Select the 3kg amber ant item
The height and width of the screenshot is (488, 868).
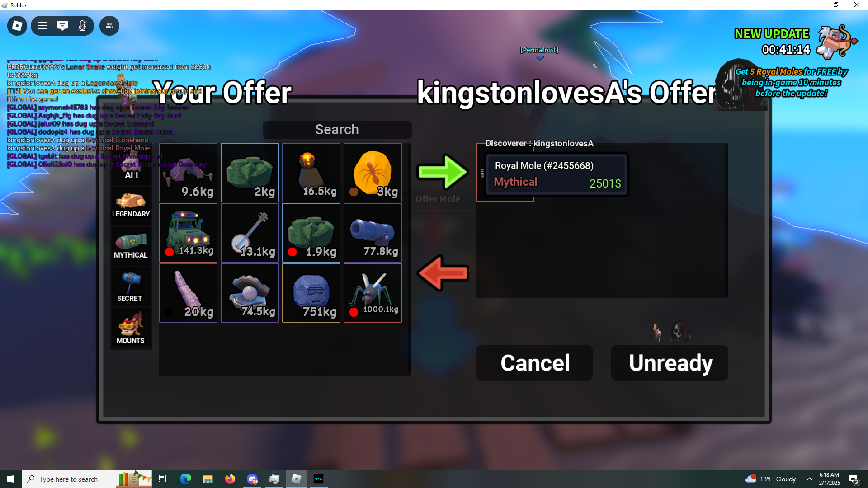pos(373,172)
